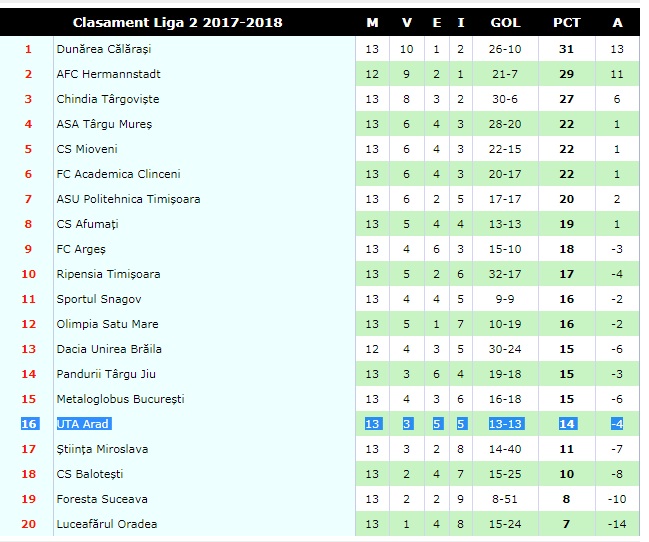
Task: Click ASU Politehnica Timișoara name
Action: (128, 199)
